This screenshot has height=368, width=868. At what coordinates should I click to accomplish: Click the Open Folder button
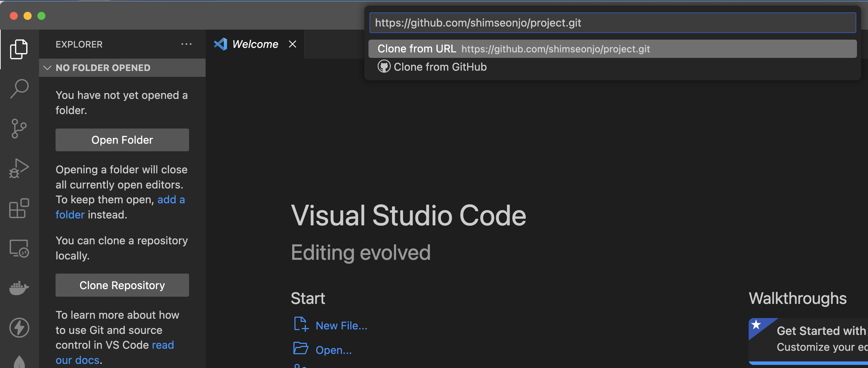pyautogui.click(x=122, y=140)
